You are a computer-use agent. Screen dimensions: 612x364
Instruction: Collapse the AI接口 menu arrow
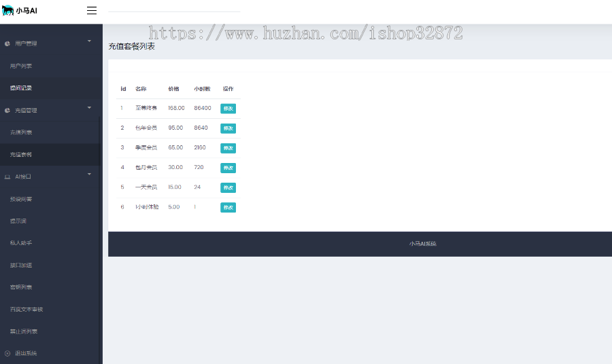89,175
